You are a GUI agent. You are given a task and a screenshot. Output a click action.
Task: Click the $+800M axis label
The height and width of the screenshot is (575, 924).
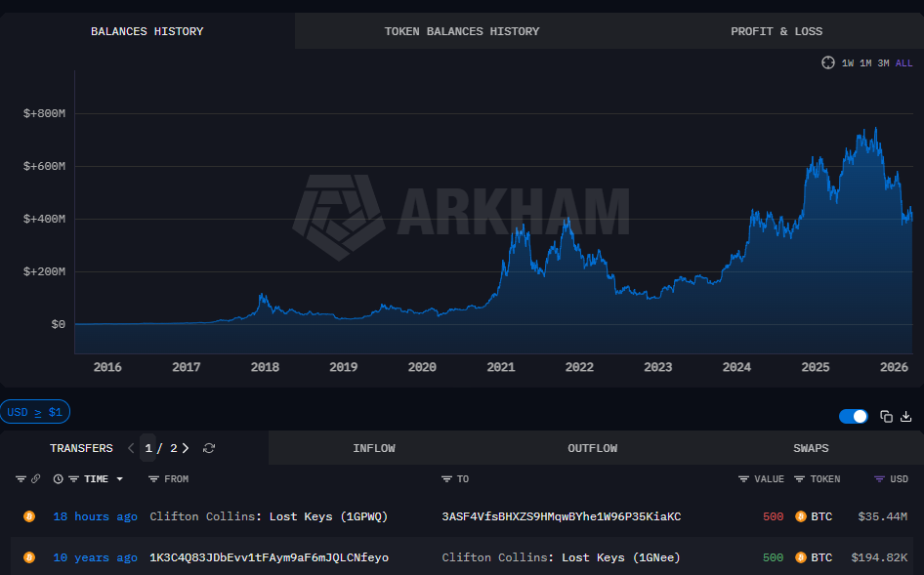pos(44,113)
